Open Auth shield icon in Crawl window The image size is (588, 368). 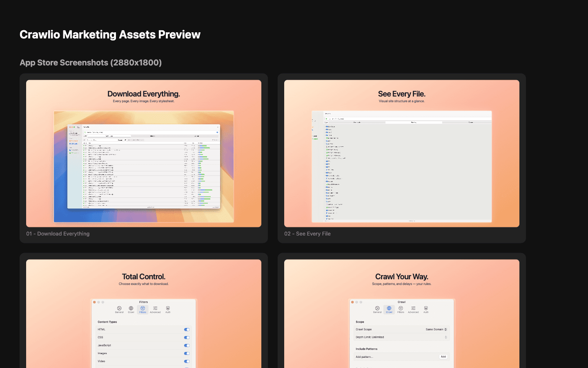426,310
